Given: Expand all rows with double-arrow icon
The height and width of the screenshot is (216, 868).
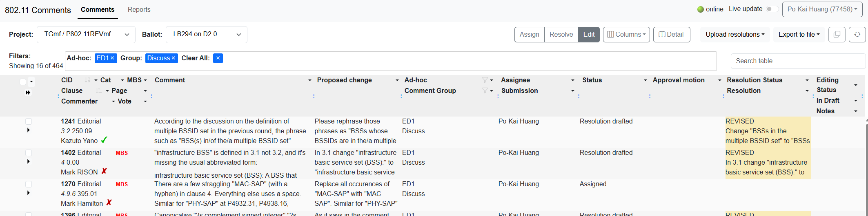Looking at the screenshot, I should [x=28, y=93].
